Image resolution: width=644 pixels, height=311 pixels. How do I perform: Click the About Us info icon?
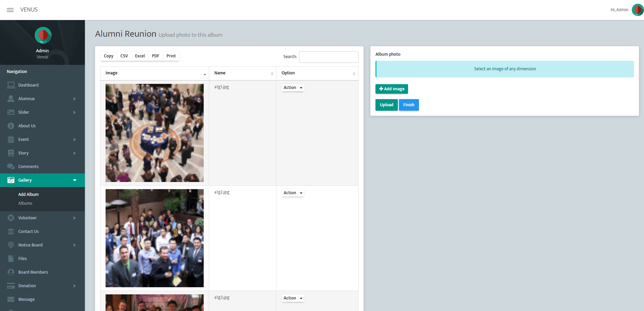click(11, 126)
